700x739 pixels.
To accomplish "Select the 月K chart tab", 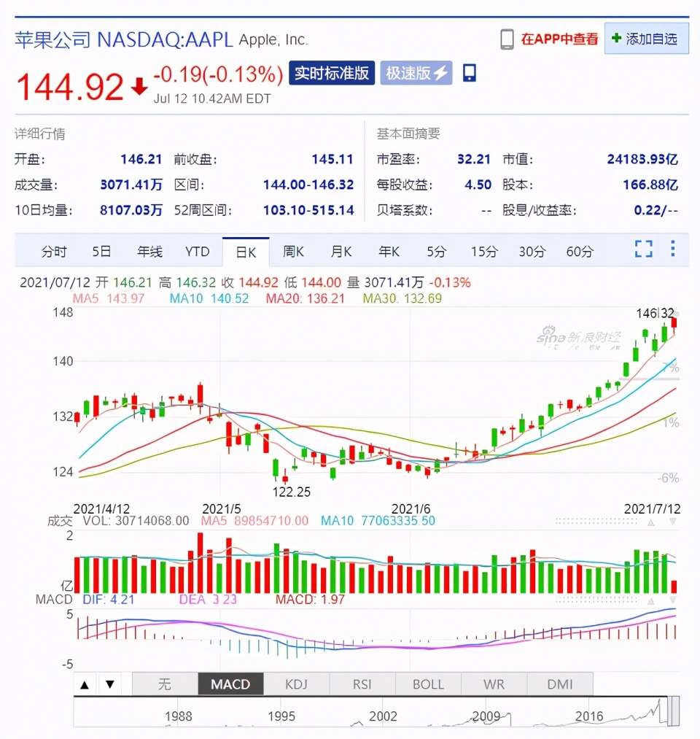I will [x=341, y=252].
